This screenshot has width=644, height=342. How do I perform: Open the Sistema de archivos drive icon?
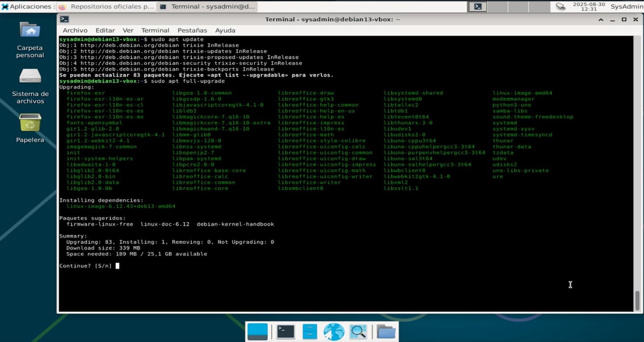[x=30, y=76]
